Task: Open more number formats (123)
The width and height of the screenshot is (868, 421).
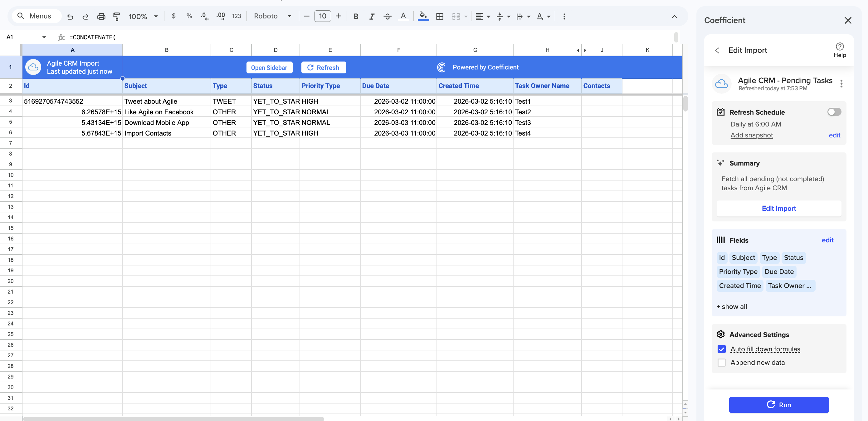Action: tap(237, 16)
